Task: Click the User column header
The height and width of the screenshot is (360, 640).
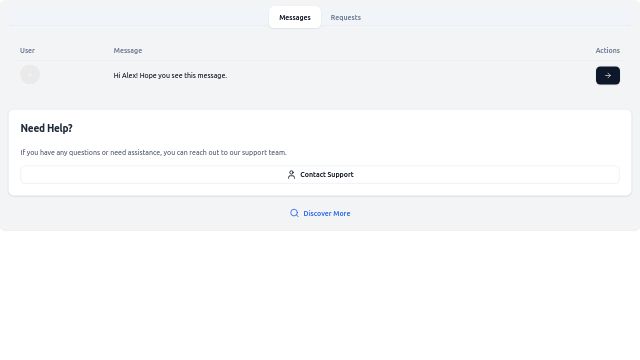Action: click(x=27, y=51)
